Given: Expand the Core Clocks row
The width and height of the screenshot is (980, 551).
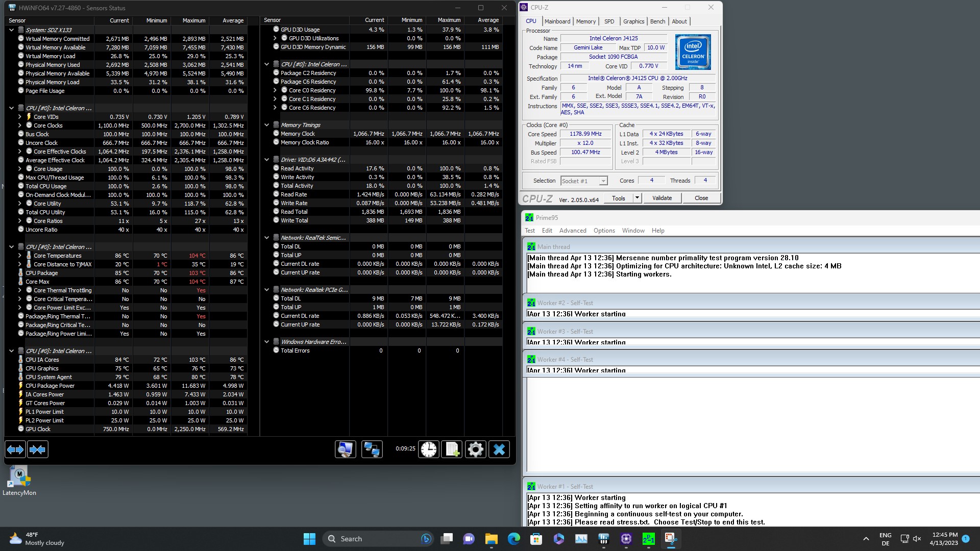Looking at the screenshot, I should click(20, 126).
